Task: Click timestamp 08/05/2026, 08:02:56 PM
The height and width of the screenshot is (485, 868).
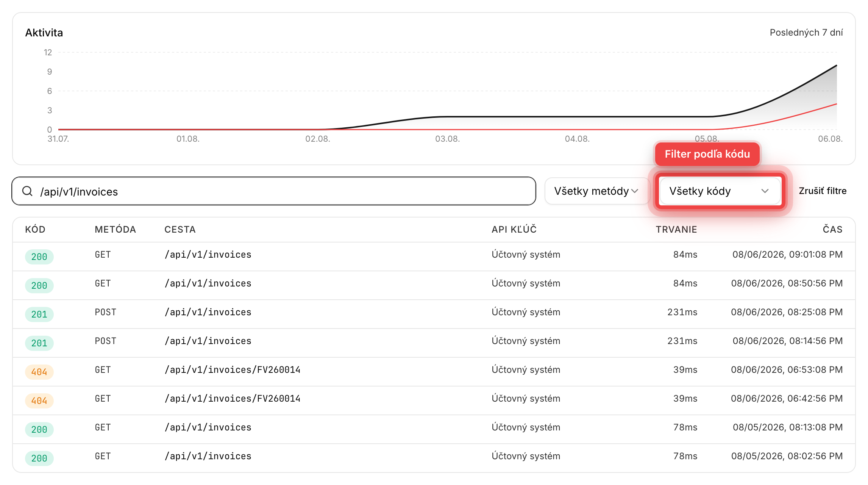Action: click(787, 456)
